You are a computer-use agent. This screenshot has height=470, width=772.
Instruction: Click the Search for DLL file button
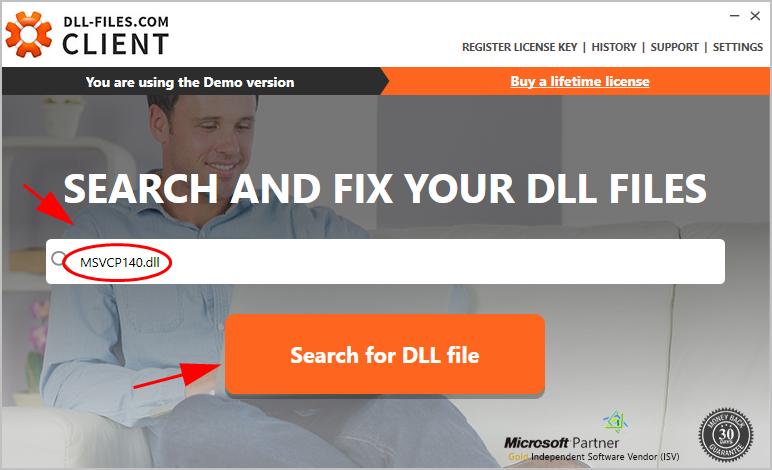point(385,355)
